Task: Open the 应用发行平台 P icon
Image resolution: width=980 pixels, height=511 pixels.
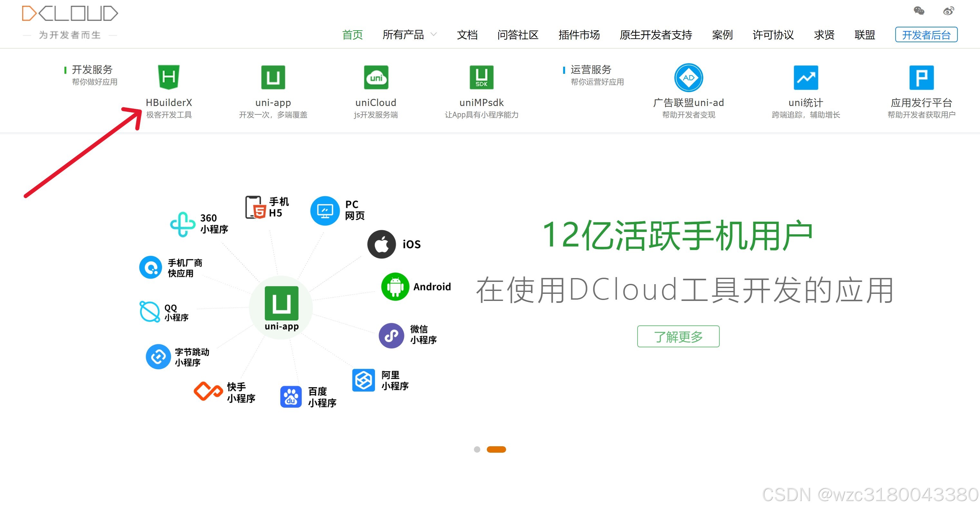Action: (921, 77)
